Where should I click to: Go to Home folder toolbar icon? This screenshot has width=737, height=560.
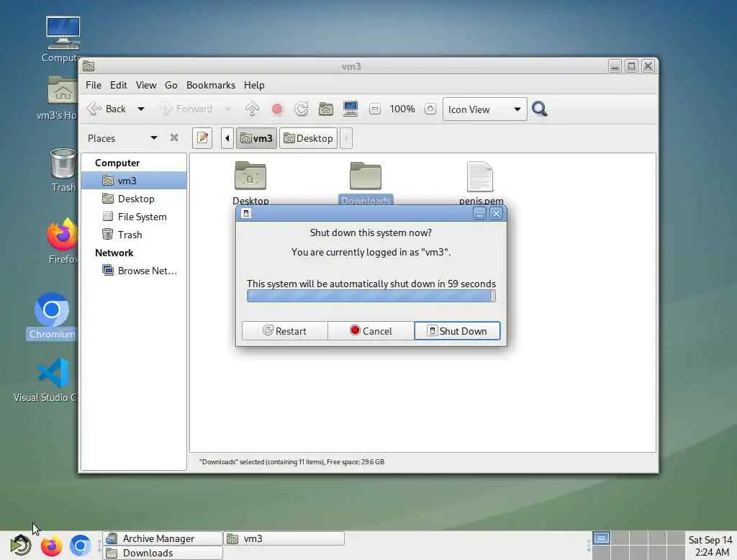tap(326, 109)
